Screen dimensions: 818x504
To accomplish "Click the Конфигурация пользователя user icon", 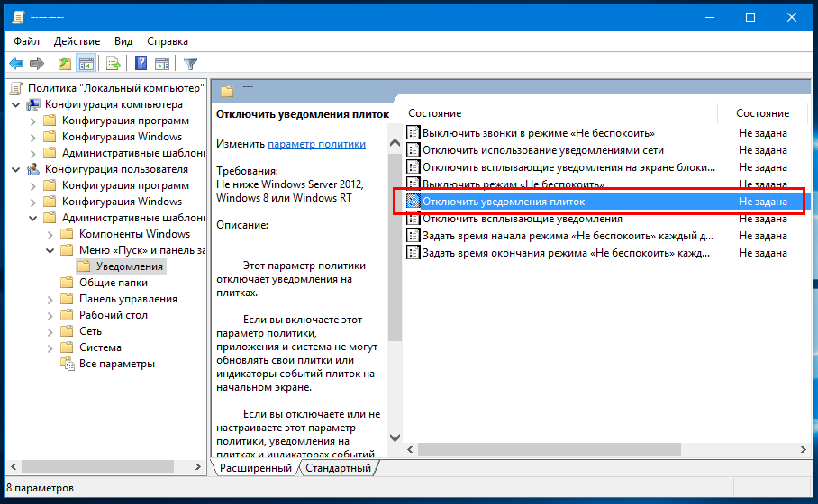I will point(33,169).
